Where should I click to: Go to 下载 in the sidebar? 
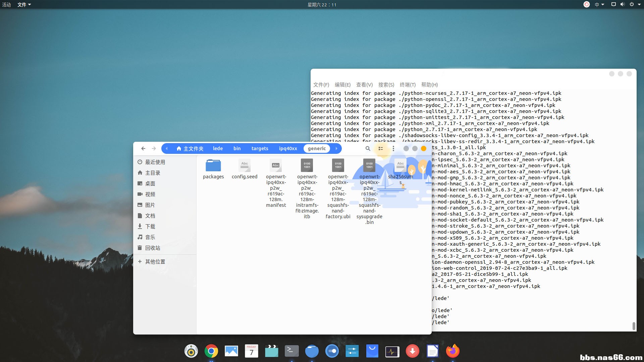[150, 227]
